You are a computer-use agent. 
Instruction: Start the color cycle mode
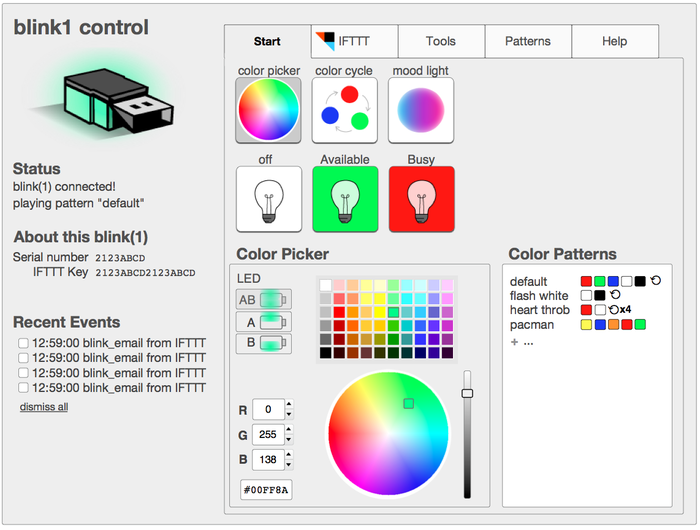coord(345,110)
